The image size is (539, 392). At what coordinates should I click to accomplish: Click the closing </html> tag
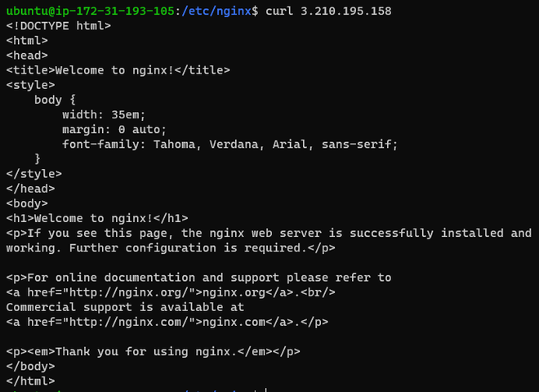pos(31,381)
